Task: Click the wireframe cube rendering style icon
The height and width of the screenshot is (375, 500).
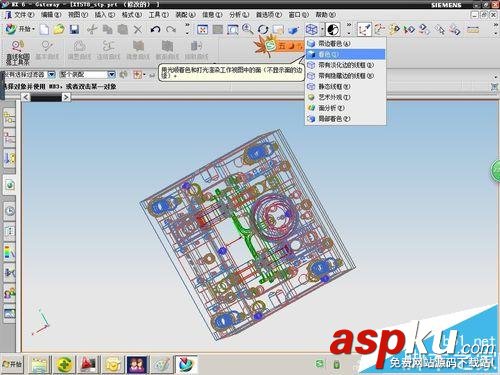Action: pyautogui.click(x=312, y=29)
